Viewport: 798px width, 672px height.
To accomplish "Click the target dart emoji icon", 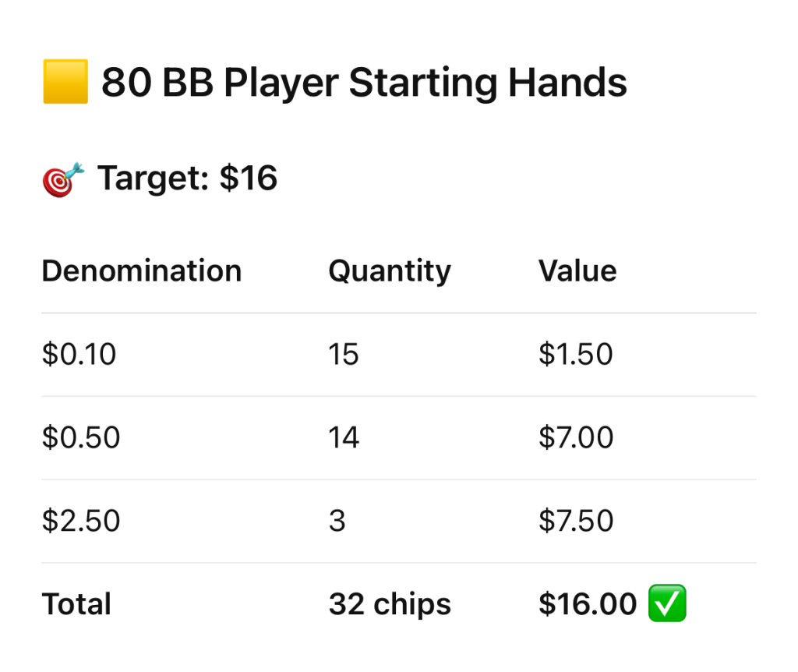I will click(62, 179).
